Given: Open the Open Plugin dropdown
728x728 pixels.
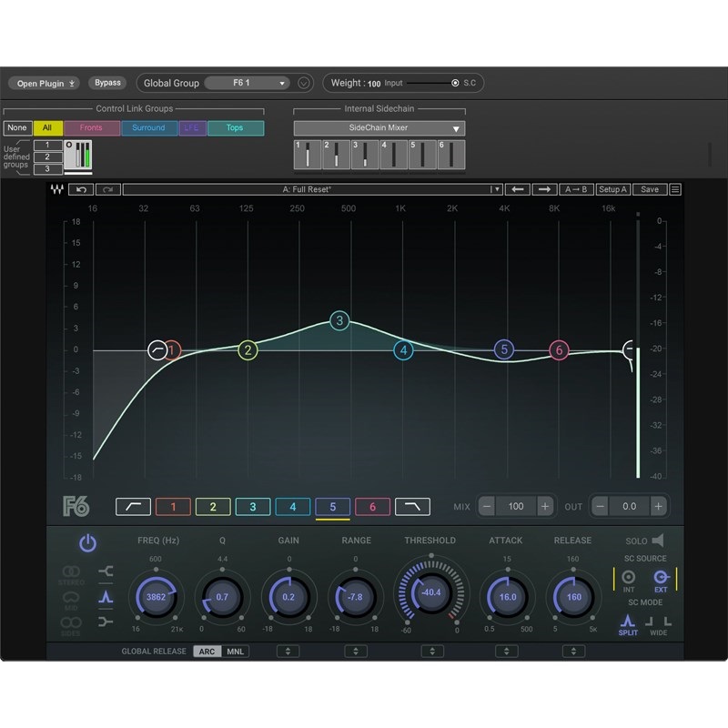Looking at the screenshot, I should coord(45,83).
